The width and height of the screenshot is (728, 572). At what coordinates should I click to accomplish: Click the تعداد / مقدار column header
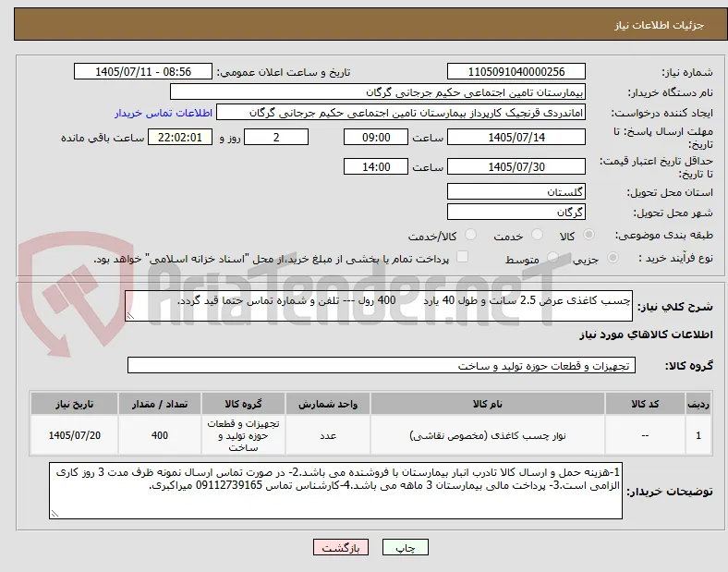(160, 404)
